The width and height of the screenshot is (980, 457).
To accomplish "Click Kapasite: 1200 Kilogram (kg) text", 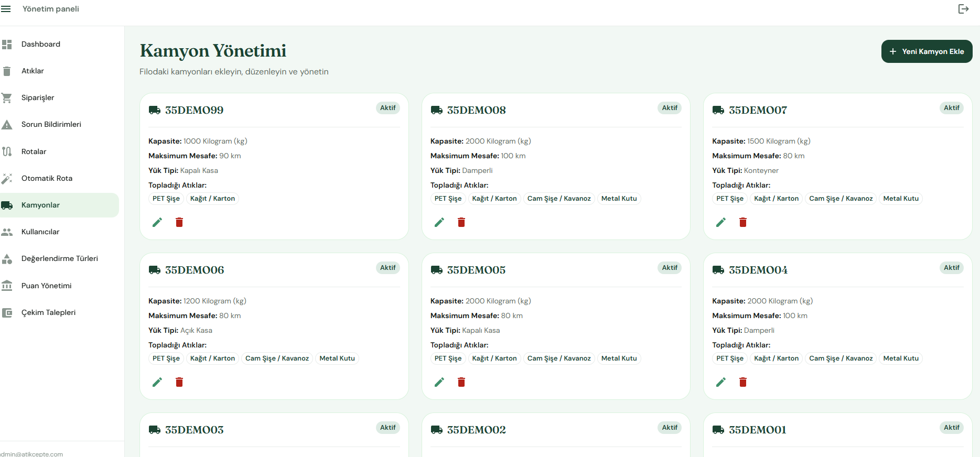I will pos(197,301).
